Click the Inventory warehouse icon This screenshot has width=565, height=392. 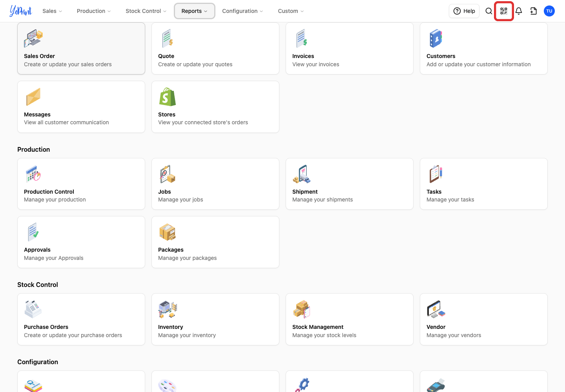coord(168,309)
